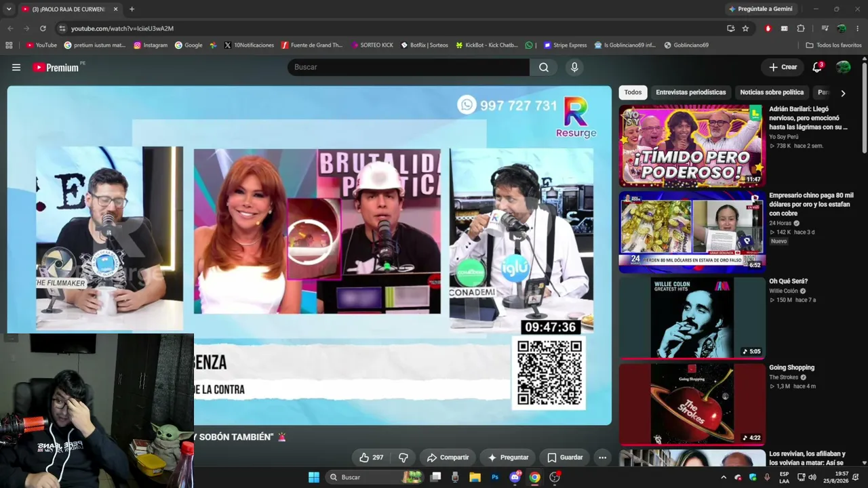The height and width of the screenshot is (488, 868).
Task: Open the Instagram bookmark
Action: click(x=151, y=45)
